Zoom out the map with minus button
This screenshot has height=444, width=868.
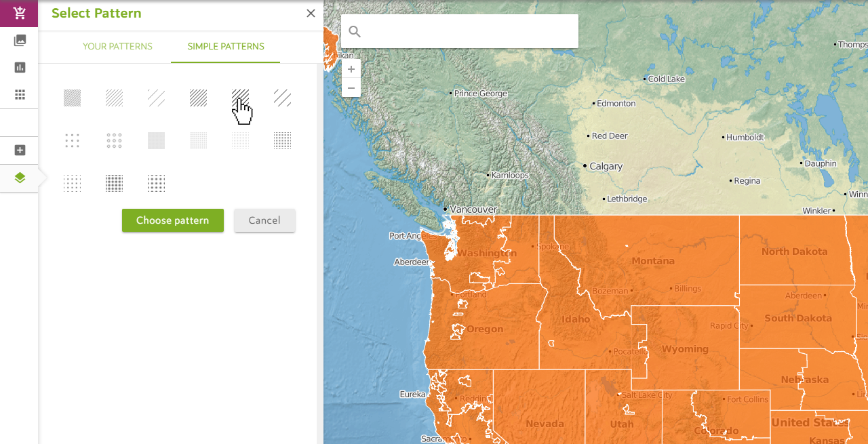point(351,87)
